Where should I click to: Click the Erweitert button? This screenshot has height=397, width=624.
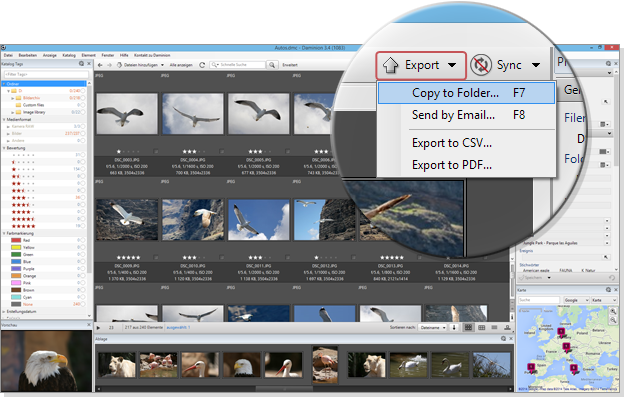(x=290, y=65)
